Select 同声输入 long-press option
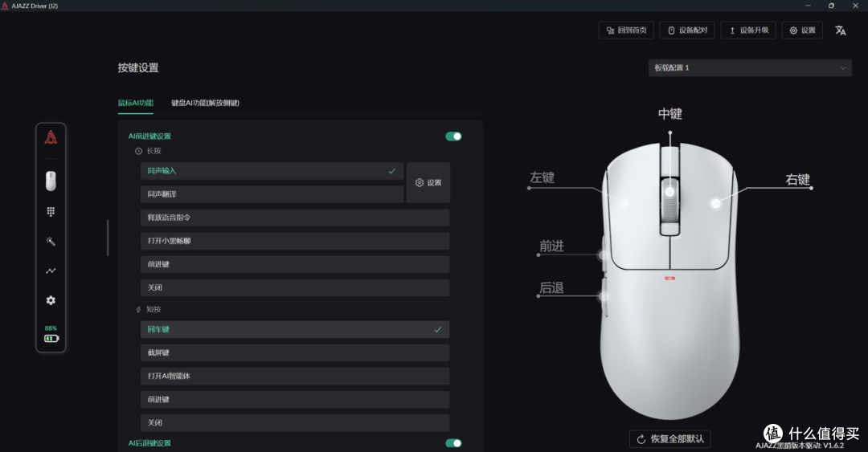Screen dimensions: 868x452 pyautogui.click(x=272, y=171)
